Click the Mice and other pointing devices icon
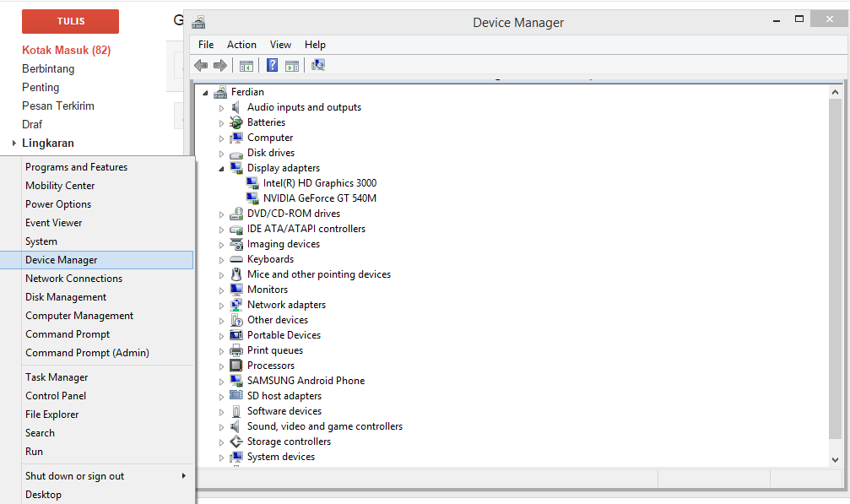Viewport: 850px width, 504px height. 236,274
